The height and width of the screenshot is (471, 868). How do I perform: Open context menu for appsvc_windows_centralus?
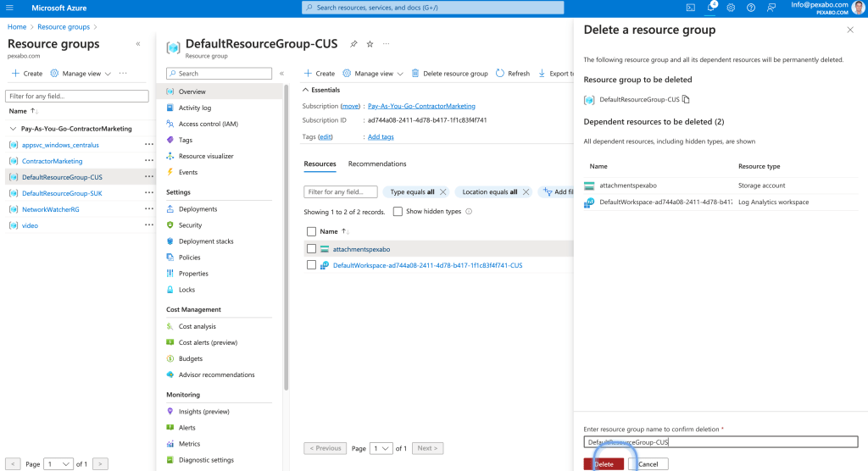(149, 145)
